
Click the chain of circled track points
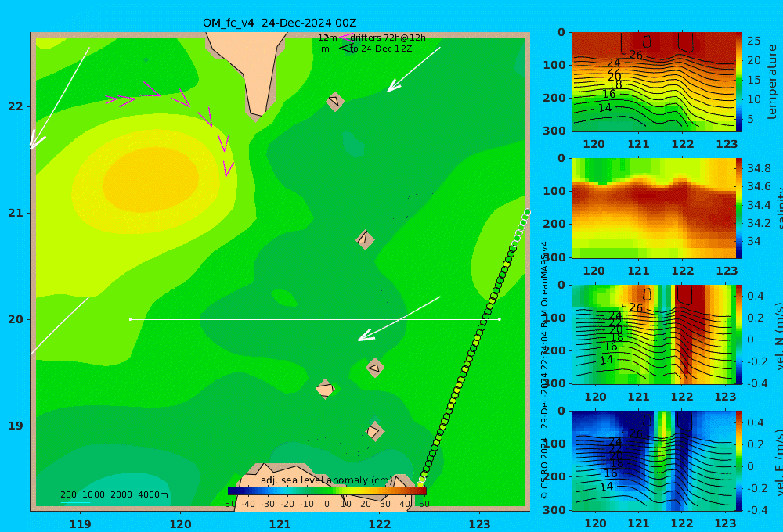(473, 348)
